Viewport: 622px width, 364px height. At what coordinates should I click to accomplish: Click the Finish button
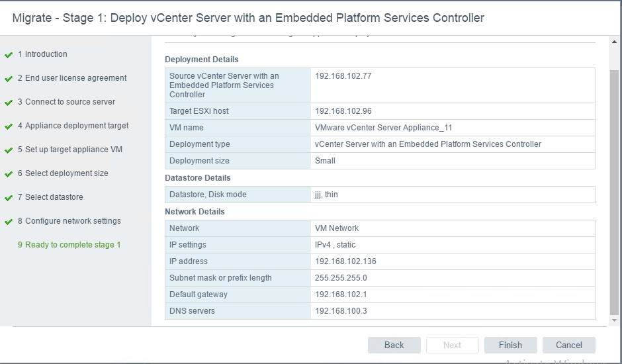pyautogui.click(x=511, y=345)
